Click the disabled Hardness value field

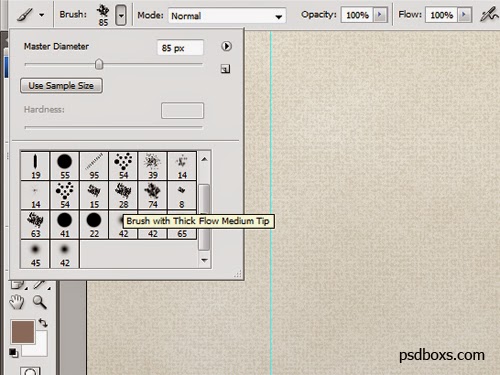tap(182, 110)
